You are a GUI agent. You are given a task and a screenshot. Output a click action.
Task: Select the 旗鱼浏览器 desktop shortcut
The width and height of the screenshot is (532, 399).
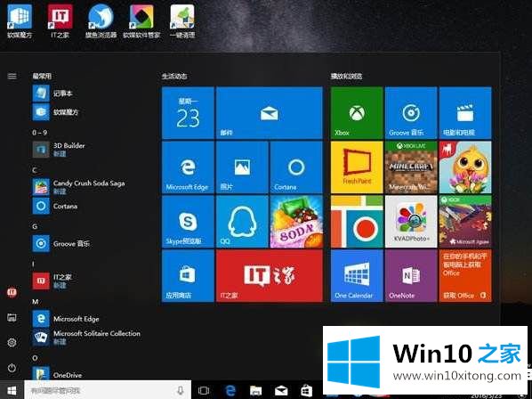(101, 21)
